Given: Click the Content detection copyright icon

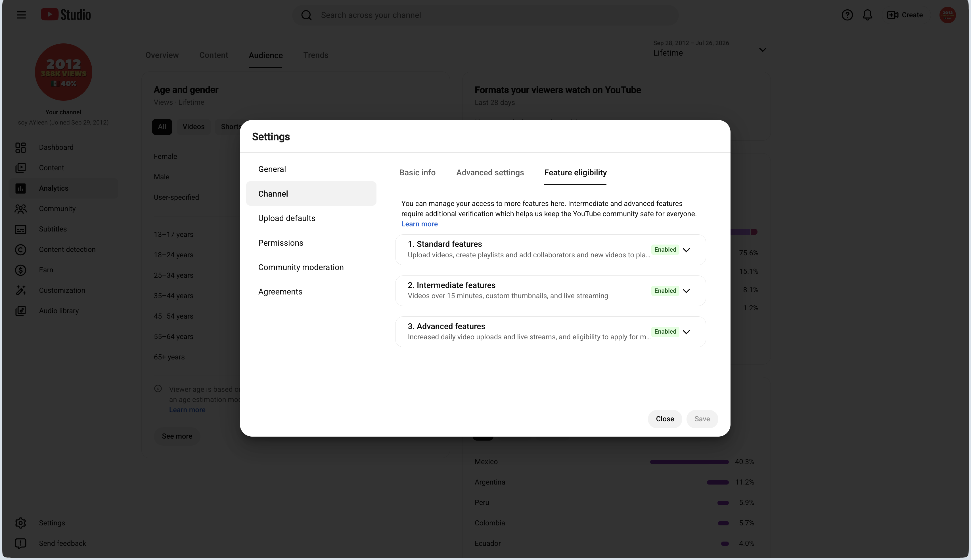Looking at the screenshot, I should [21, 250].
